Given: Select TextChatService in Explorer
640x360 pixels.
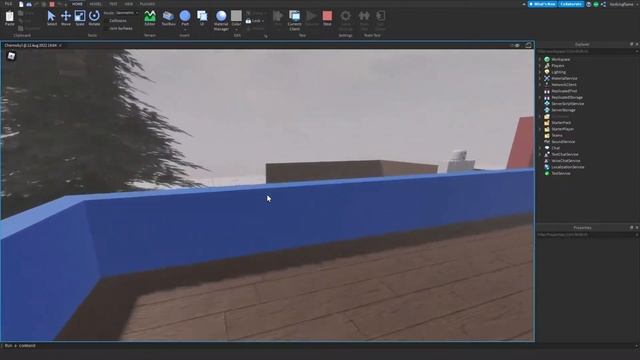Looking at the screenshot, I should coord(564,154).
